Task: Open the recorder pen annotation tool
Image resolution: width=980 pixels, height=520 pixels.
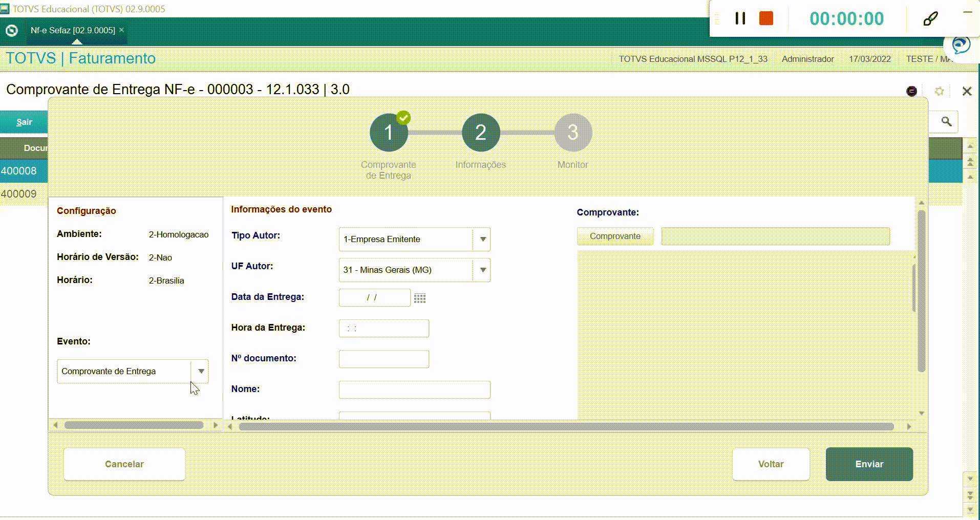Action: [x=930, y=18]
